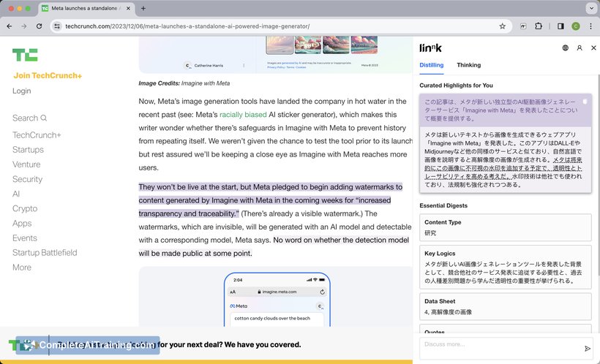600x364 pixels.
Task: Click the Login link
Action: click(x=21, y=91)
